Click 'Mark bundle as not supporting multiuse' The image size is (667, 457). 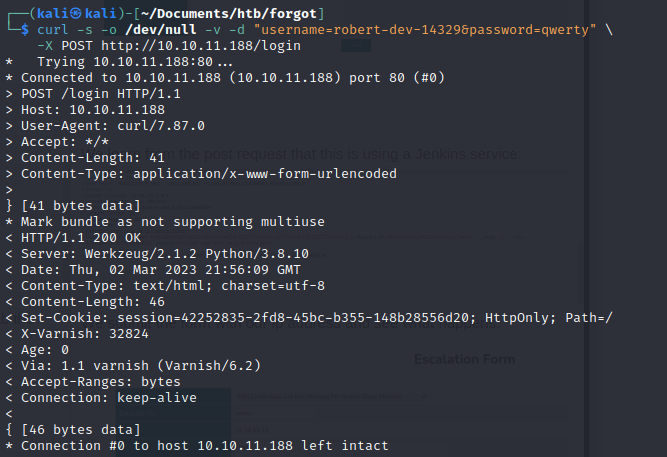click(x=173, y=222)
